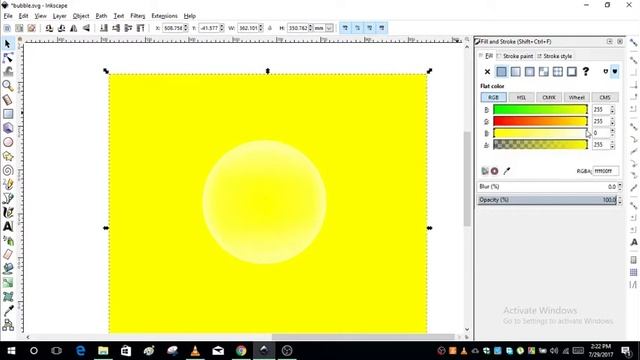The width and height of the screenshot is (640, 360).
Task: Click the Blue channel gradient slider
Action: point(540,133)
